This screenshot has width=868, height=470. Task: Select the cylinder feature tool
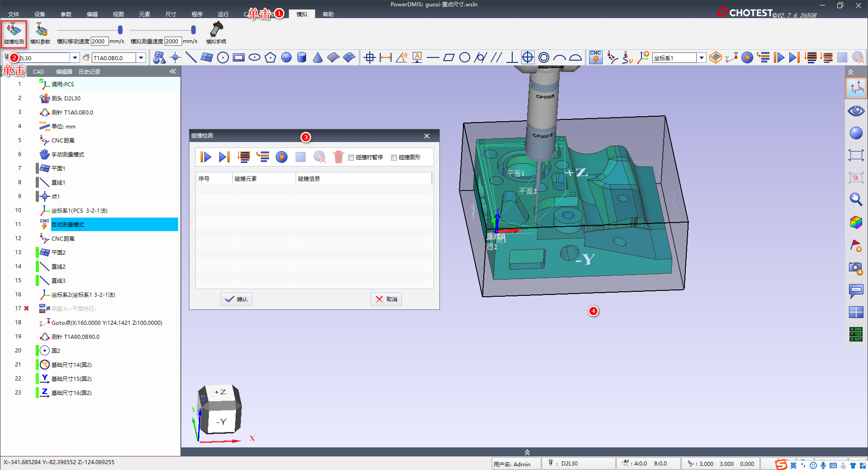point(302,57)
